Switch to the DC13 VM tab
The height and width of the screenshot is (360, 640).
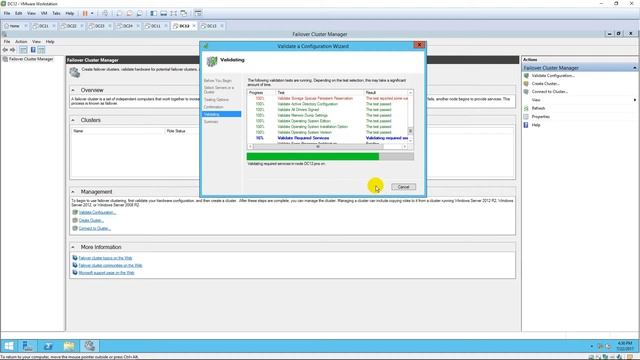(211, 26)
